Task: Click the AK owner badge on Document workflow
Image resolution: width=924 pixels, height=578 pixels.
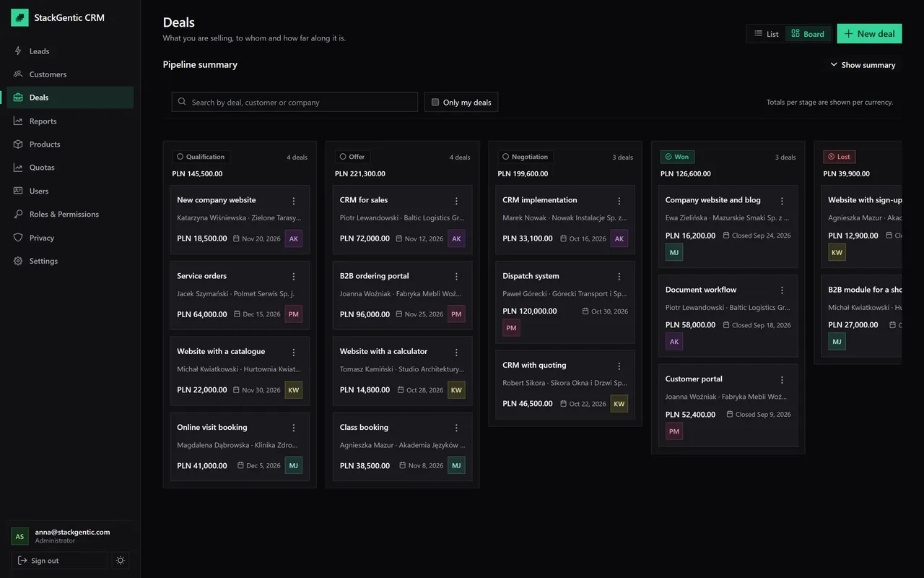Action: coord(674,342)
